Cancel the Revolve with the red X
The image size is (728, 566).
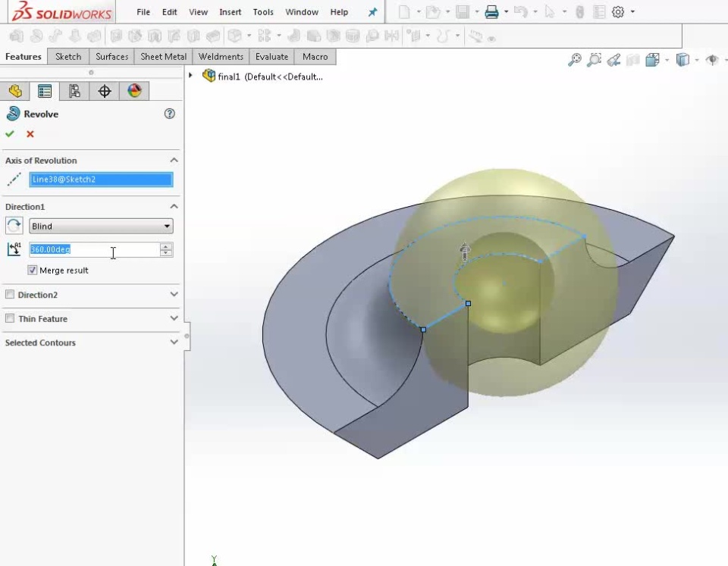click(30, 134)
